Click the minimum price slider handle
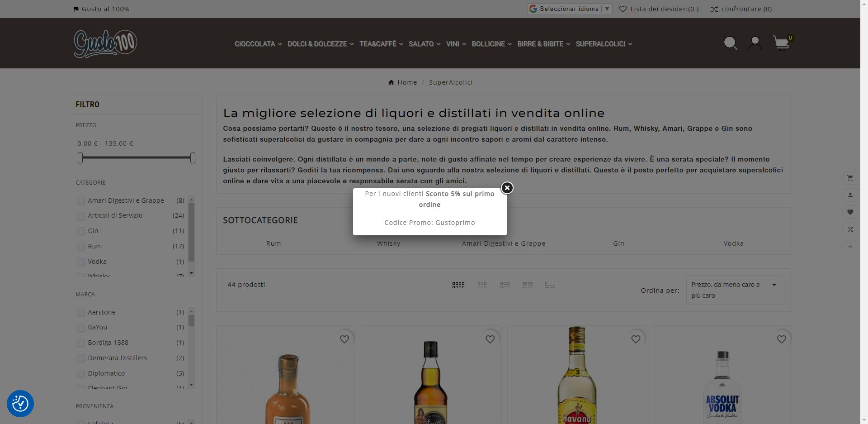Viewport: 868px width, 424px height. coord(80,158)
